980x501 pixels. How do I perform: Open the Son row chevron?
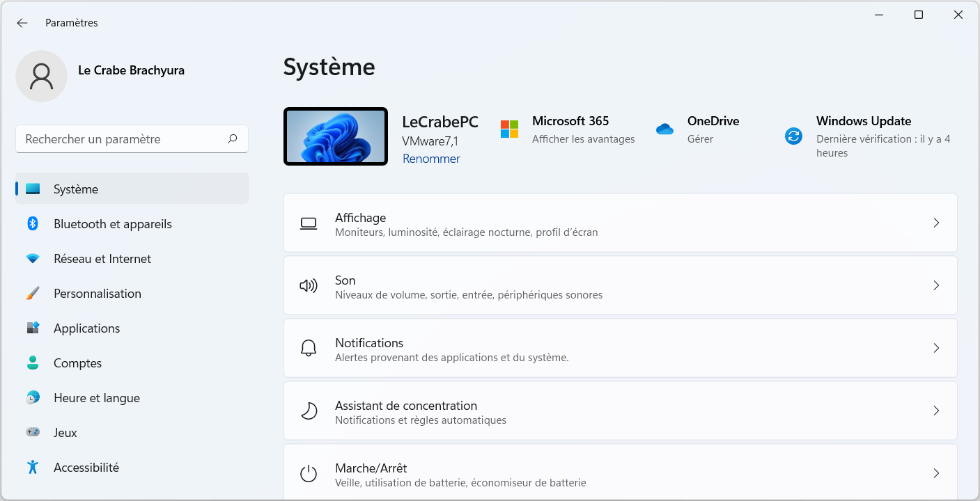pyautogui.click(x=936, y=285)
